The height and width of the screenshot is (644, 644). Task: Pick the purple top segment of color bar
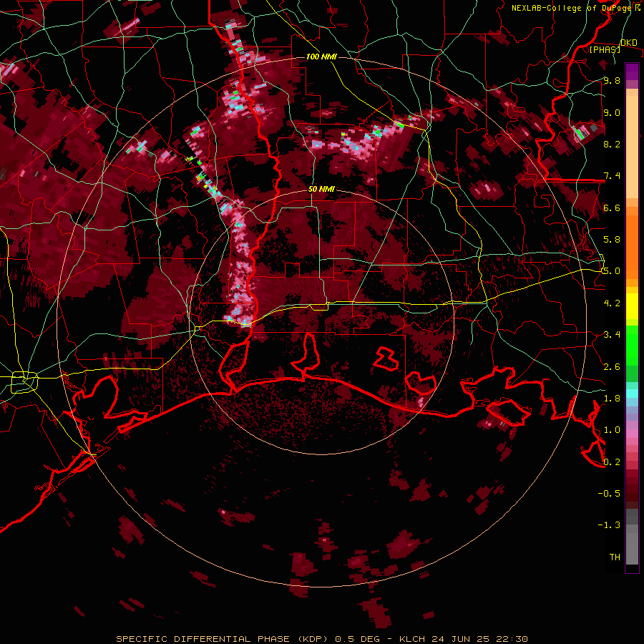632,72
